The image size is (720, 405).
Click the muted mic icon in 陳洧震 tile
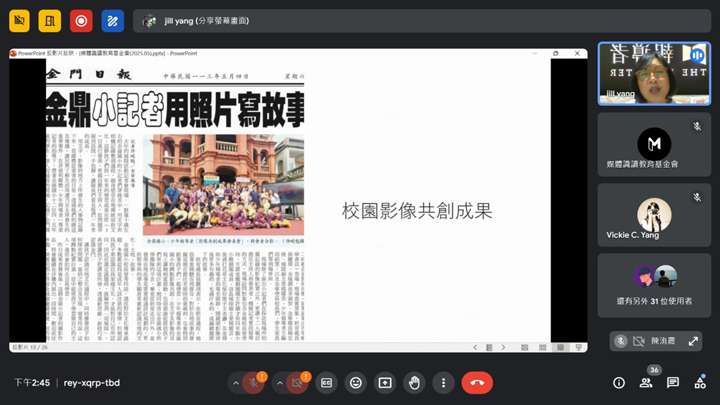click(x=621, y=341)
